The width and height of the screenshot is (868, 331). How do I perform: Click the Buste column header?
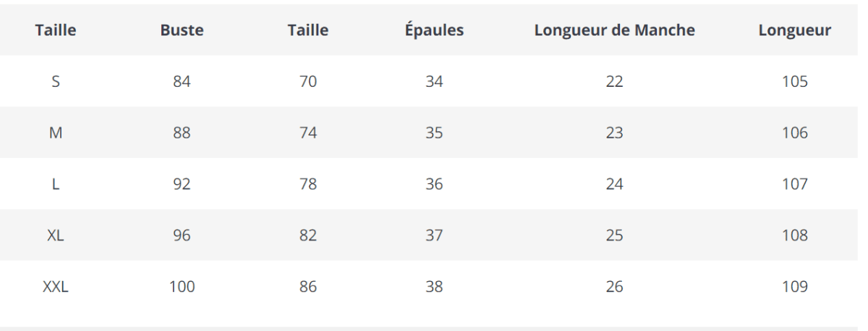(x=182, y=30)
